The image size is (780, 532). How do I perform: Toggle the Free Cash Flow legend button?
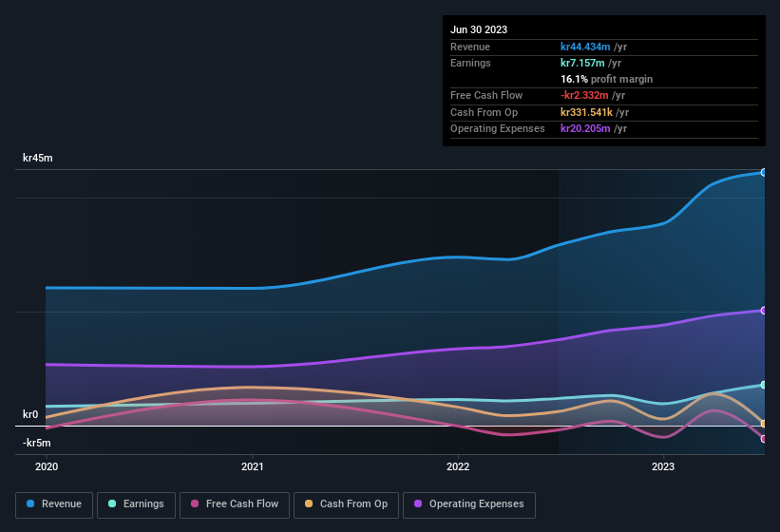tap(235, 504)
